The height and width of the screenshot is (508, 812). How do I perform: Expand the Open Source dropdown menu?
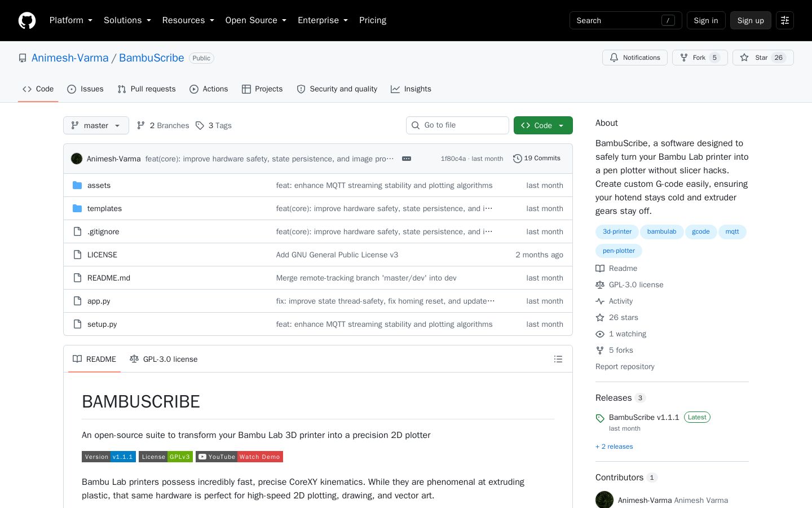pos(256,20)
